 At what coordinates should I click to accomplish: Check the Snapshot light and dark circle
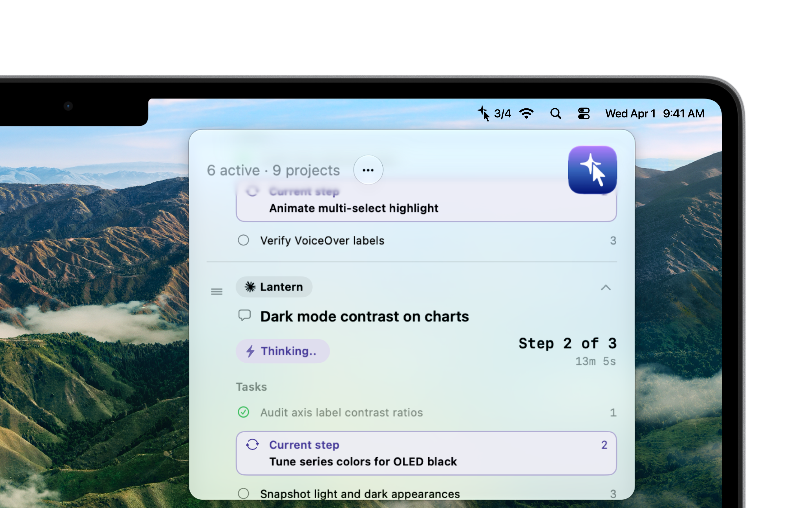click(243, 494)
